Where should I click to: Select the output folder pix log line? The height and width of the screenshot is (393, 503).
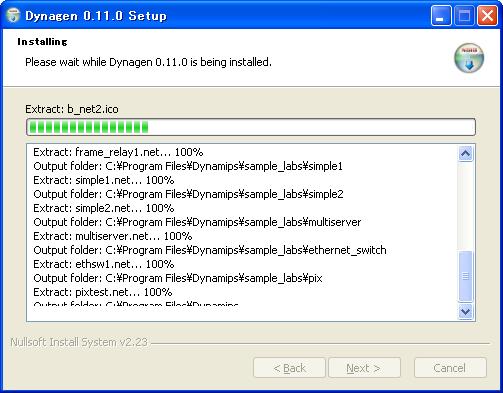point(178,278)
